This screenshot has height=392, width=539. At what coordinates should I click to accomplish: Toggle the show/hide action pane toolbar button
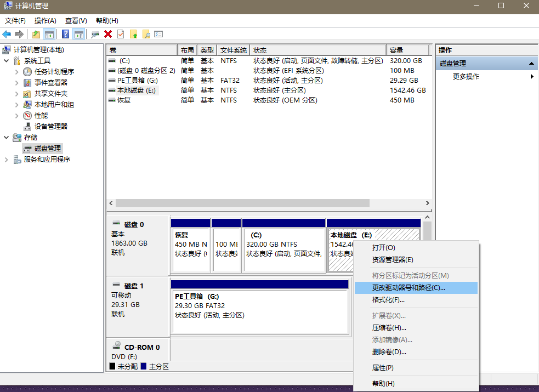point(78,35)
